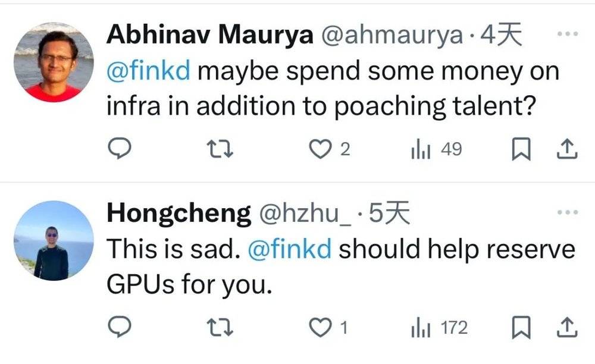Bookmark Hongcheng's tweet
Image resolution: width=595 pixels, height=364 pixels.
click(521, 328)
